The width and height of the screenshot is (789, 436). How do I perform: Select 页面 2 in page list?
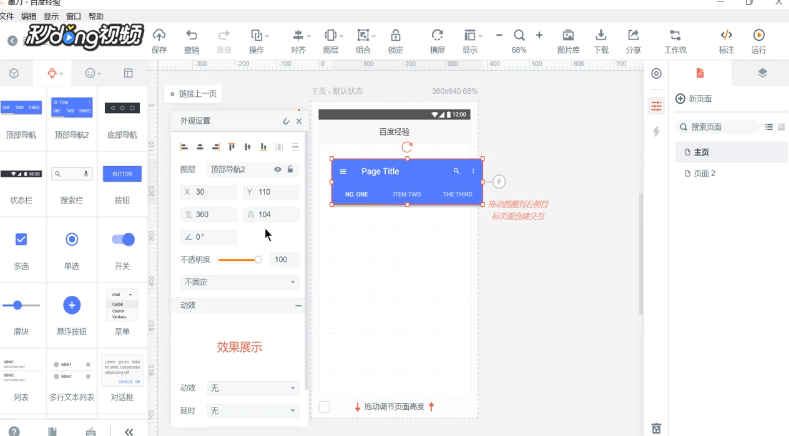pyautogui.click(x=731, y=173)
